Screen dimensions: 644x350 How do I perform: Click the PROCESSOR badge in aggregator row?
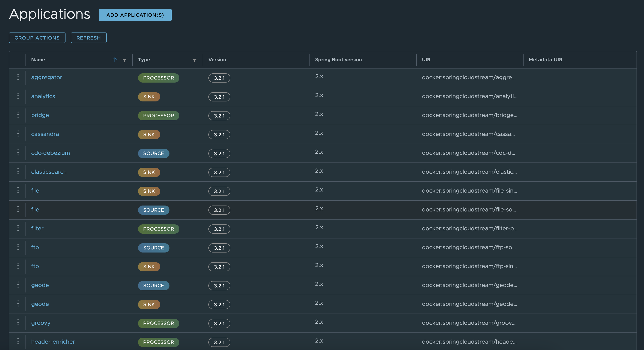[x=158, y=78]
